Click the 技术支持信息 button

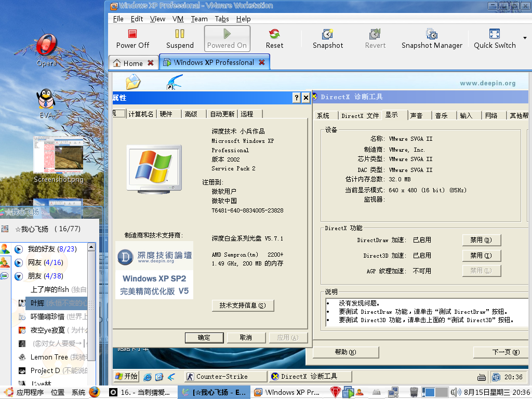(243, 305)
